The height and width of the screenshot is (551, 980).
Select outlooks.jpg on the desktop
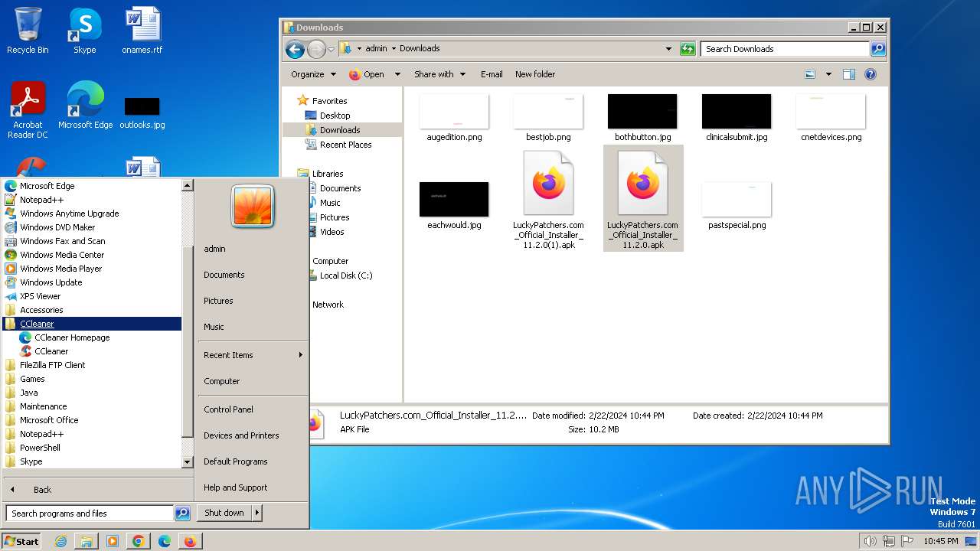click(142, 112)
